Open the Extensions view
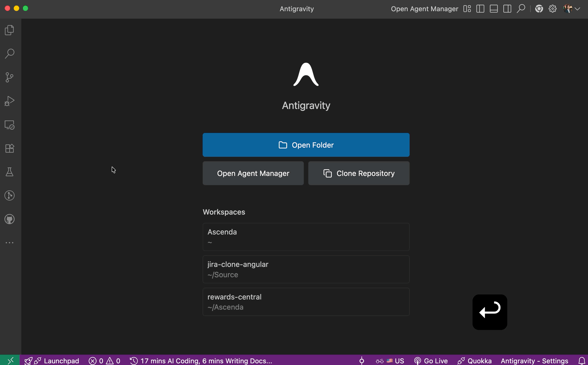 [10, 149]
